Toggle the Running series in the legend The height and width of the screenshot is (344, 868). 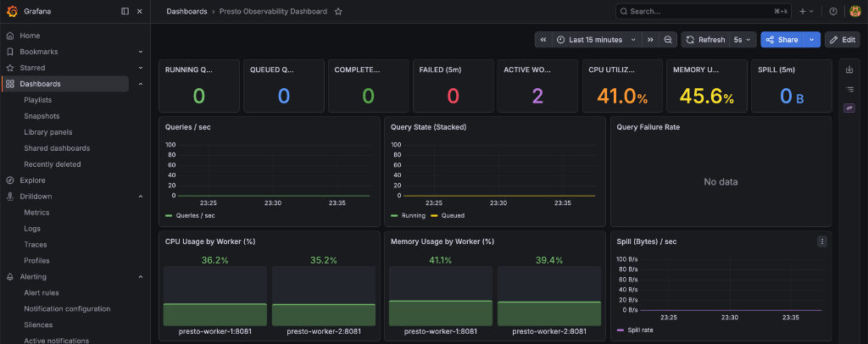click(x=408, y=216)
